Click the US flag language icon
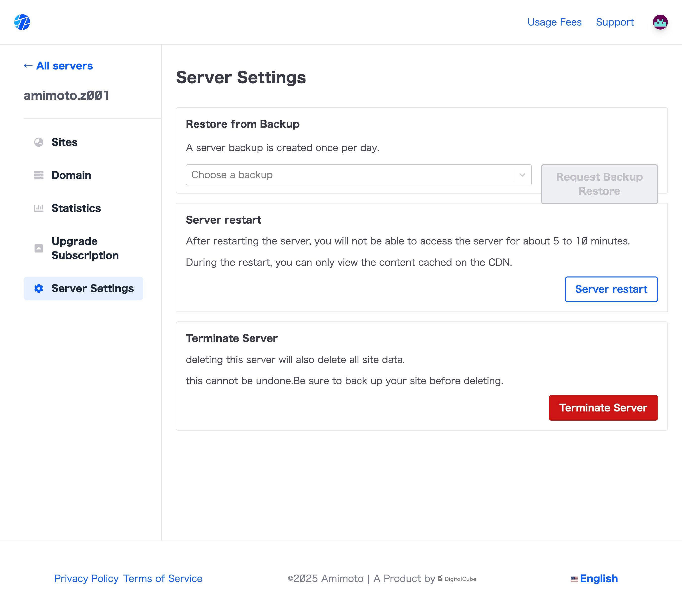This screenshot has width=682, height=616. (x=574, y=579)
